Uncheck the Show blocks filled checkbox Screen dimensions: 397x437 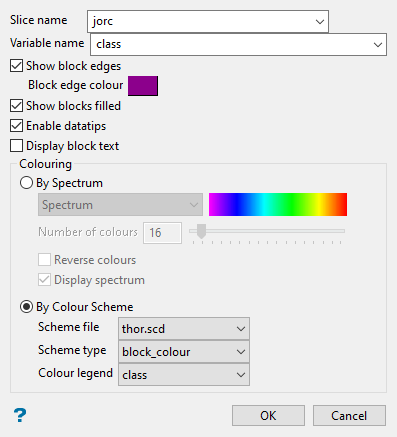click(x=16, y=106)
